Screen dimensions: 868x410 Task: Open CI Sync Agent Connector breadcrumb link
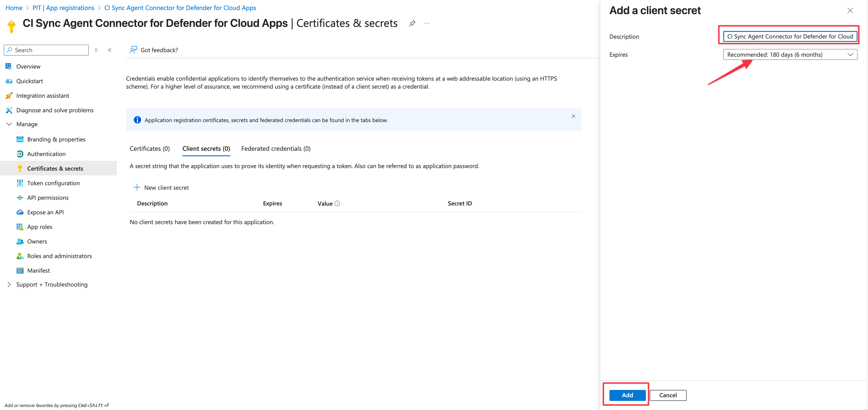180,8
